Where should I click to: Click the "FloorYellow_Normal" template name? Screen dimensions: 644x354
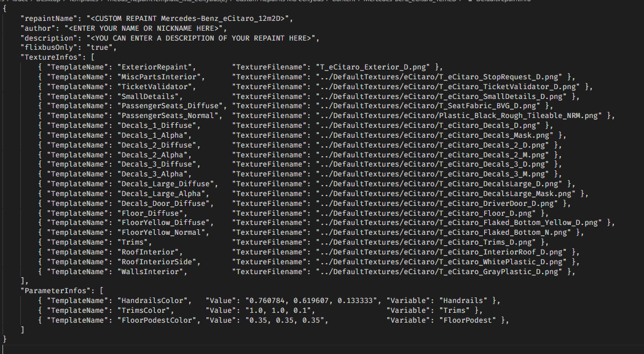click(x=164, y=232)
